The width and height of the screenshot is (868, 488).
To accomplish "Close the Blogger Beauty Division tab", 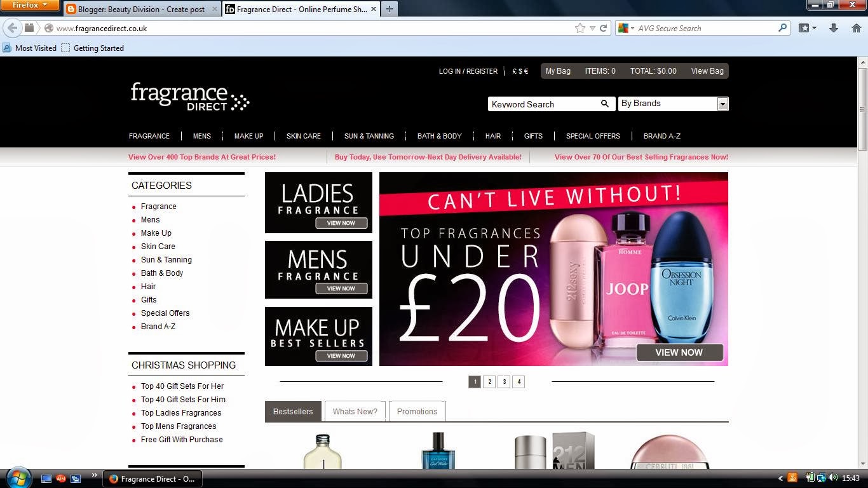I will click(214, 9).
